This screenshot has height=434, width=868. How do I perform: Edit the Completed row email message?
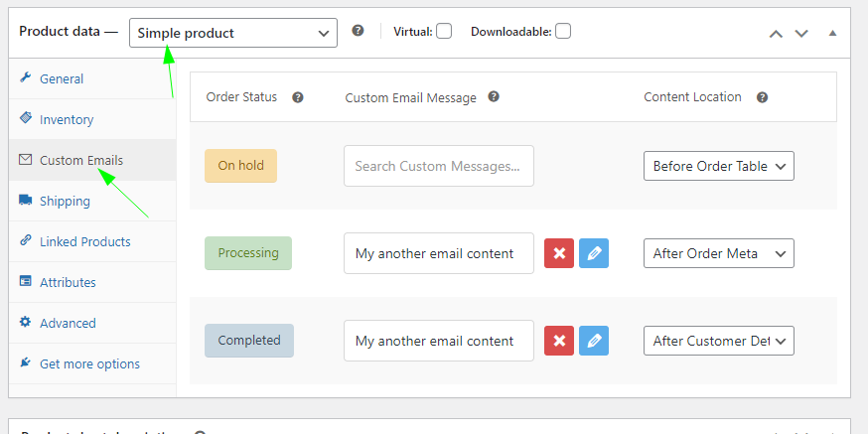pos(594,341)
